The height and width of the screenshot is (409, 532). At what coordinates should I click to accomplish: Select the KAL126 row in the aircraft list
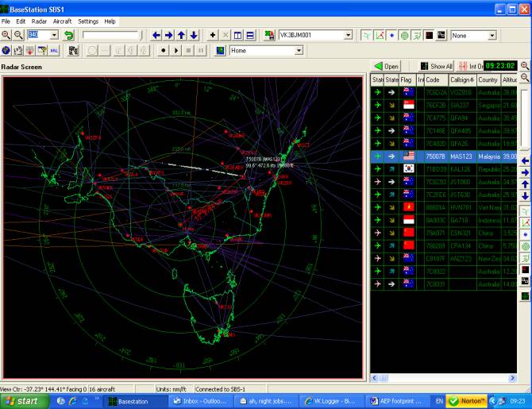pyautogui.click(x=443, y=169)
